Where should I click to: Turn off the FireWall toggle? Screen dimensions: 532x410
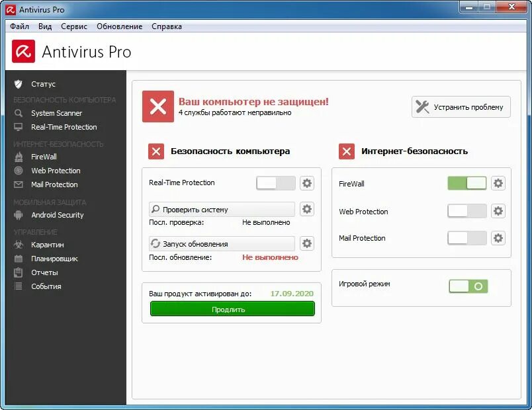coord(467,183)
